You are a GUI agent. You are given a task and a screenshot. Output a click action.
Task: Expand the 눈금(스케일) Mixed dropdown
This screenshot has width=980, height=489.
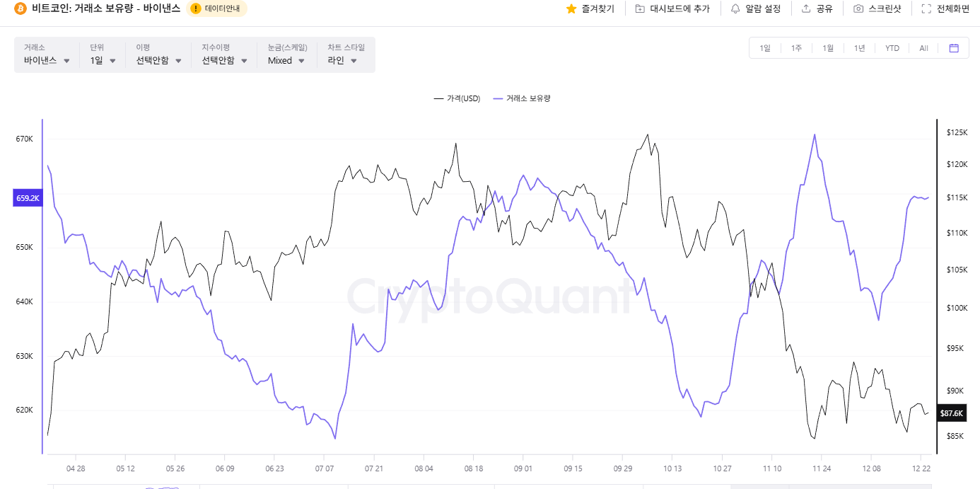click(286, 61)
